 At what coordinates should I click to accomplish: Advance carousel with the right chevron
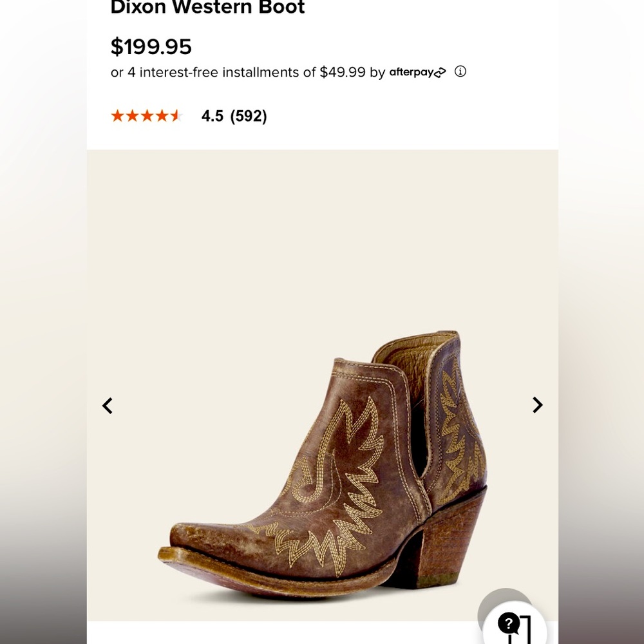pyautogui.click(x=538, y=405)
